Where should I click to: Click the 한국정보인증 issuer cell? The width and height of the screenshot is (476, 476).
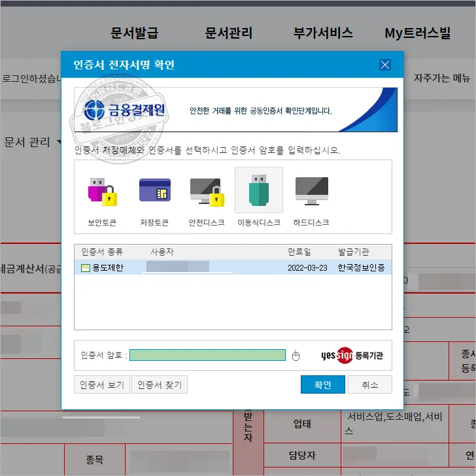[361, 267]
